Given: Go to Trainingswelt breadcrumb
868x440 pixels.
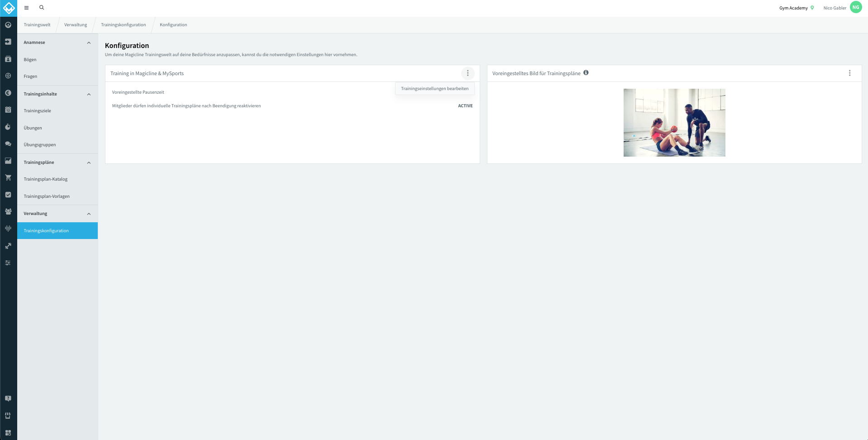Looking at the screenshot, I should coord(37,25).
